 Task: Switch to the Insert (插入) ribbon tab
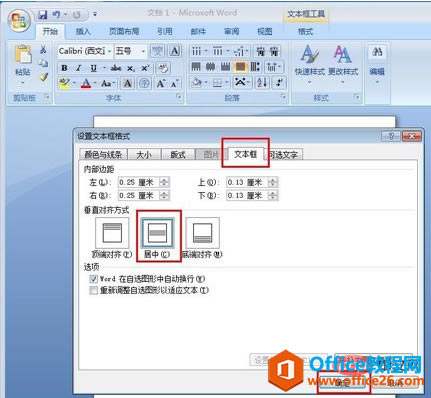click(83, 32)
